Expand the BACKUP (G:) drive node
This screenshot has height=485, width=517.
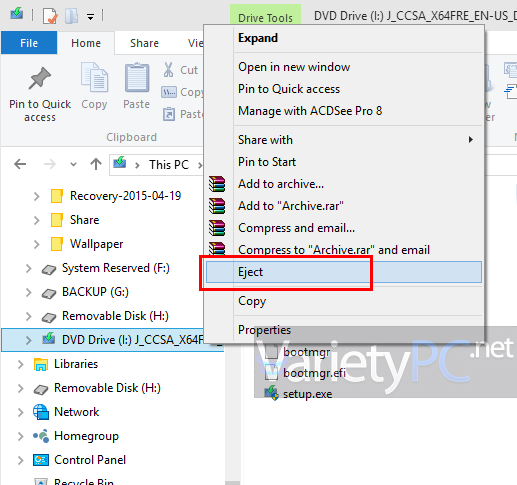point(28,292)
